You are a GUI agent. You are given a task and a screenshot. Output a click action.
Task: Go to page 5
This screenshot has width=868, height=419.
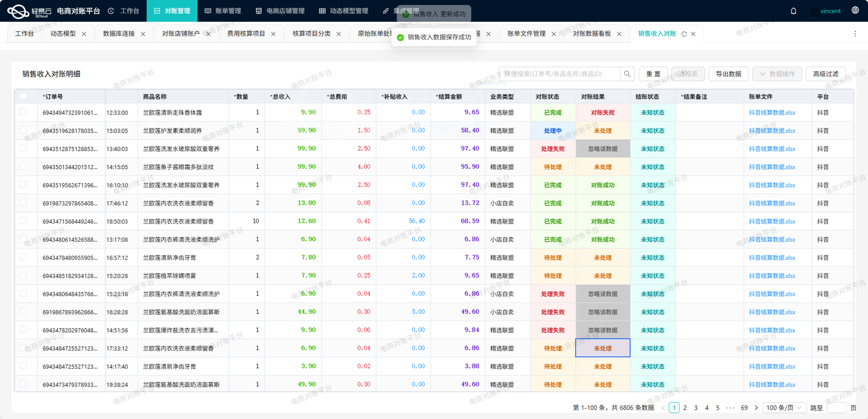pyautogui.click(x=718, y=408)
